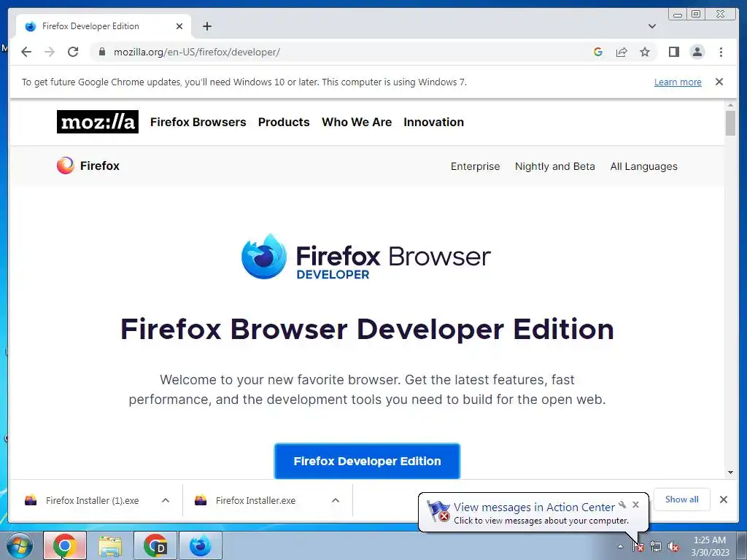Open File Explorer from taskbar
Viewport: 747px width, 560px height.
pos(110,545)
